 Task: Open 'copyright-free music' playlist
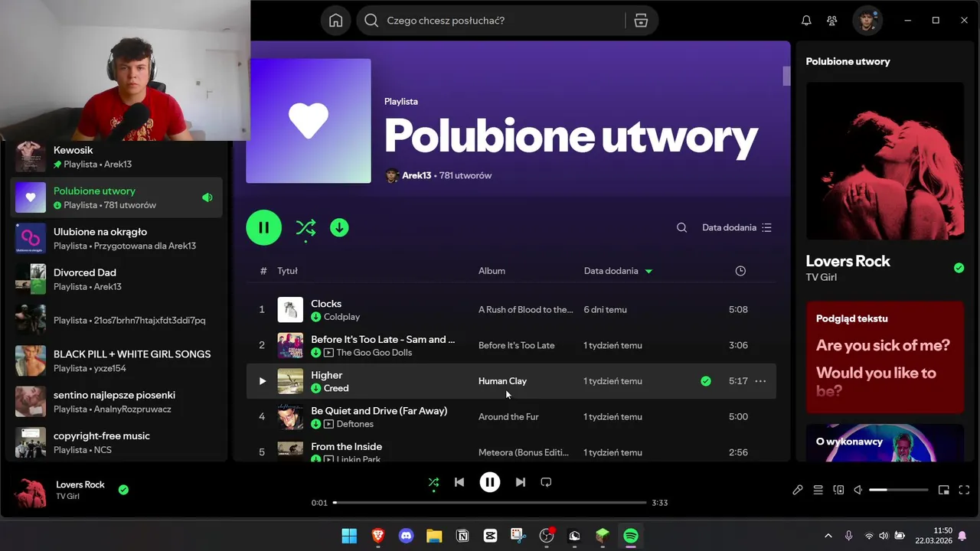click(x=116, y=442)
